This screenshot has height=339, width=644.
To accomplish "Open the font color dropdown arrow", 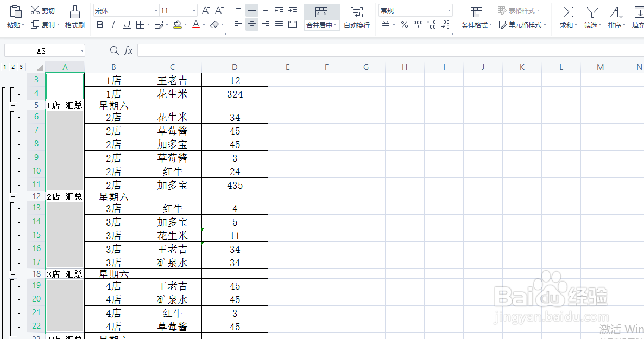I will pos(204,25).
